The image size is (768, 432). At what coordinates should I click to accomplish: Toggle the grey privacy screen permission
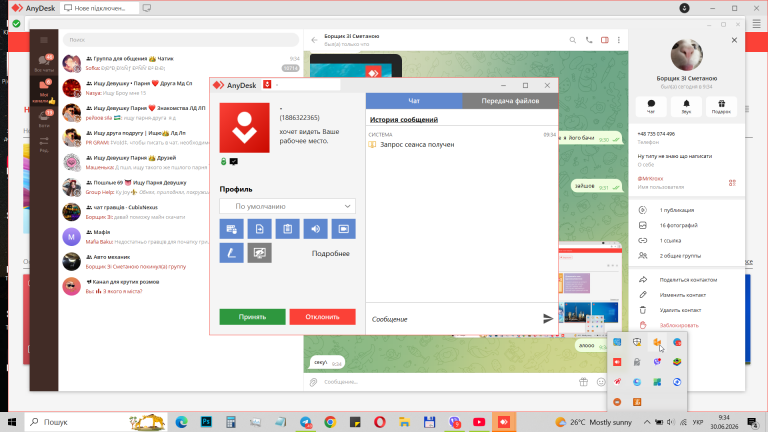pyautogui.click(x=260, y=253)
